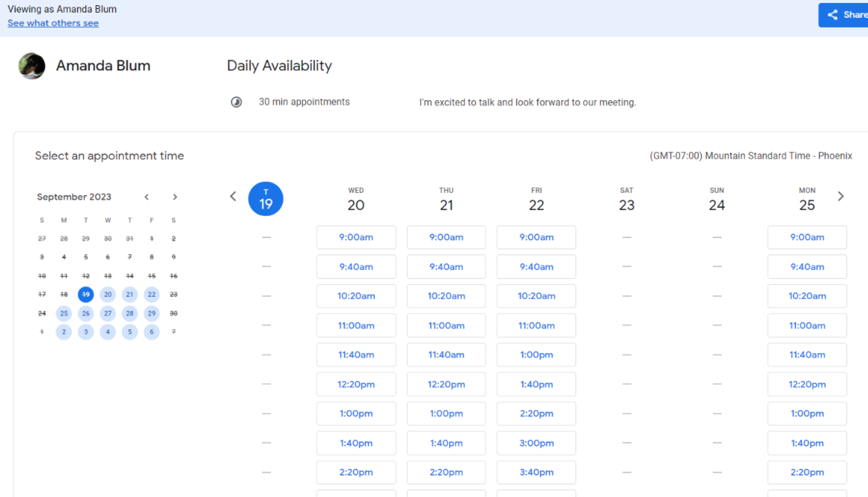Pick October 2 in the mini calendar
Image resolution: width=868 pixels, height=497 pixels.
64,332
